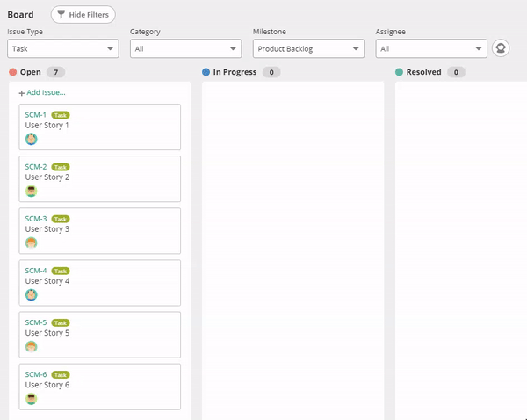Click the funnel icon in Hide Filters
The width and height of the screenshot is (527, 420).
pyautogui.click(x=61, y=14)
